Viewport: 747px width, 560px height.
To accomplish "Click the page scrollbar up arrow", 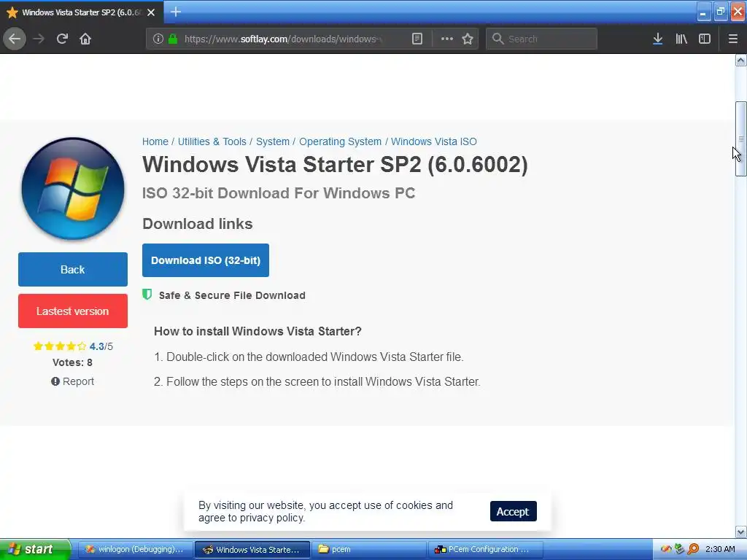I will [x=741, y=61].
